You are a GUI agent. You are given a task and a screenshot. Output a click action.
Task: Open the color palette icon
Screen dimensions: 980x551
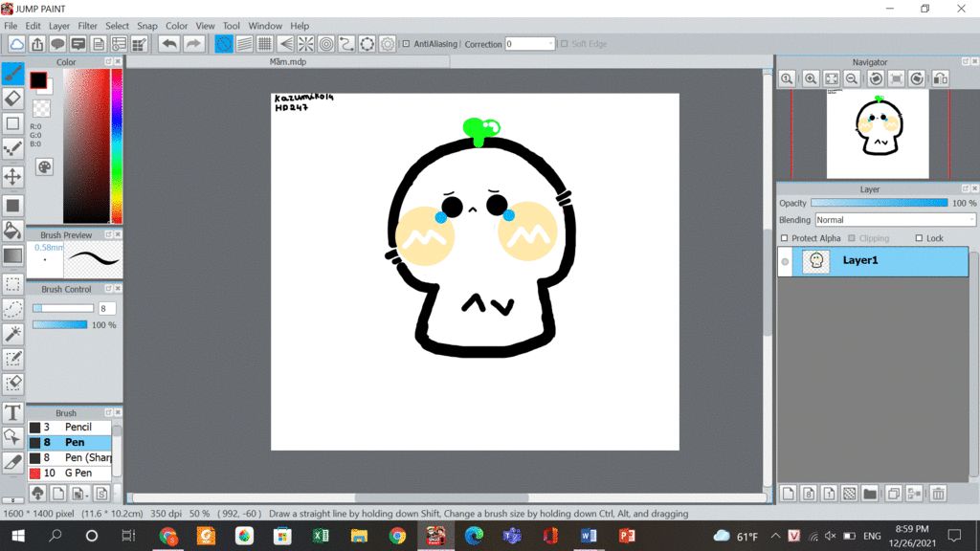[44, 166]
